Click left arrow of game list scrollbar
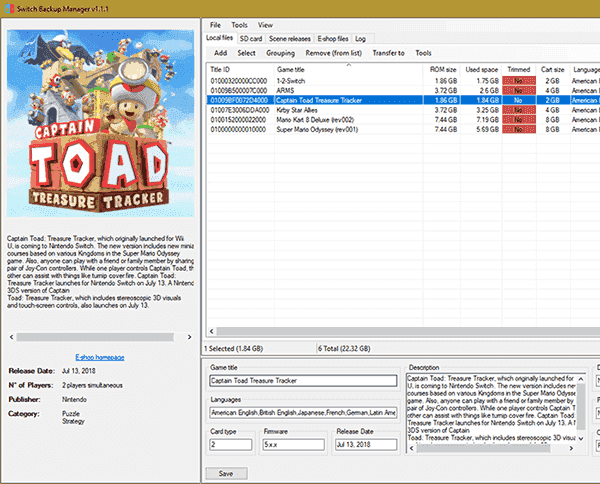This screenshot has height=484, width=600. pyautogui.click(x=212, y=331)
